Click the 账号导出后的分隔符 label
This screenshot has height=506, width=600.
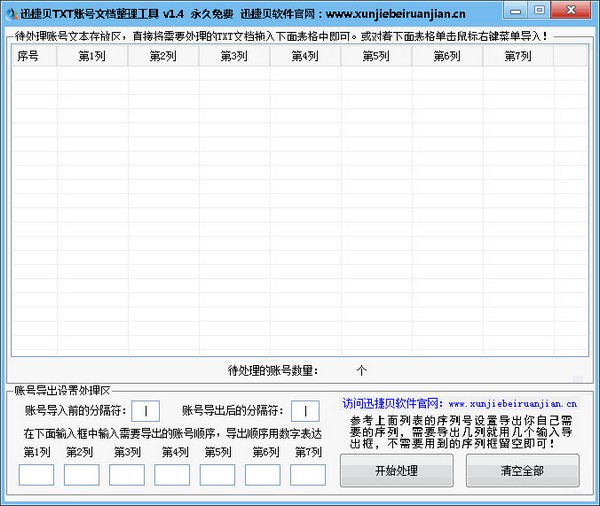(x=233, y=411)
